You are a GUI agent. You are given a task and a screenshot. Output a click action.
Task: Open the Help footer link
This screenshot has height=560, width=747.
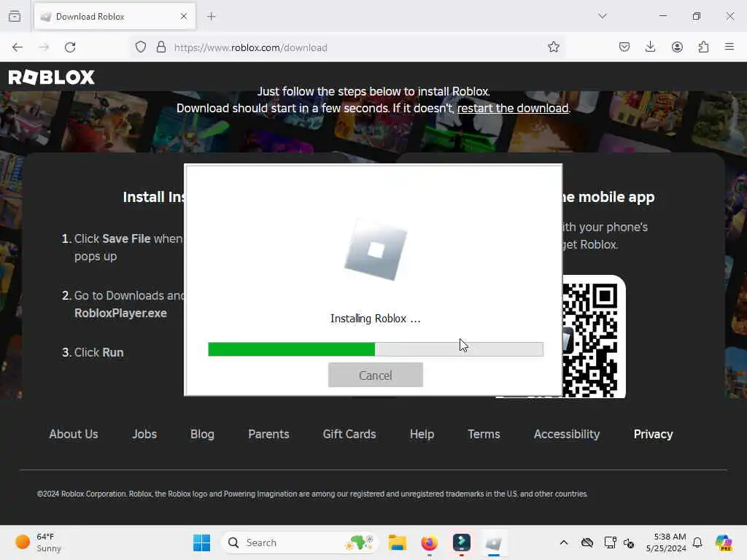pyautogui.click(x=422, y=435)
